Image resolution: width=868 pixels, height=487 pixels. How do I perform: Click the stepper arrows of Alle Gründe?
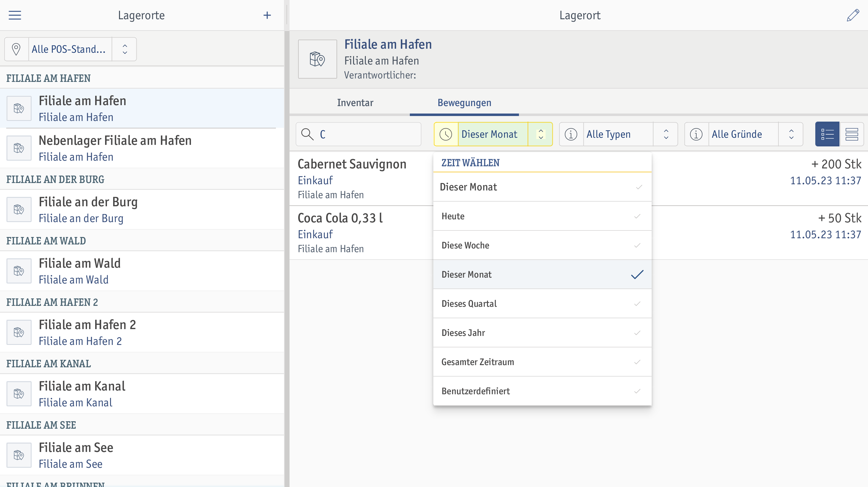coord(791,134)
